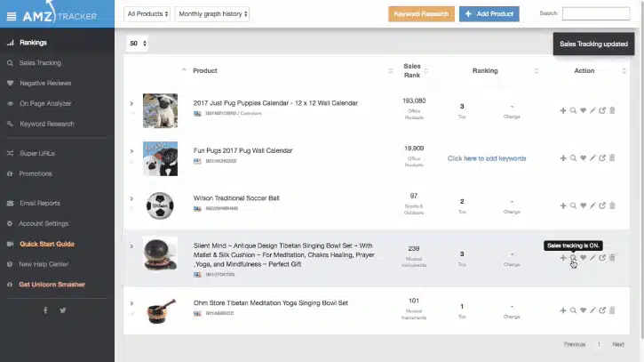Expand the Wilson Soccer Ball row

pos(131,198)
